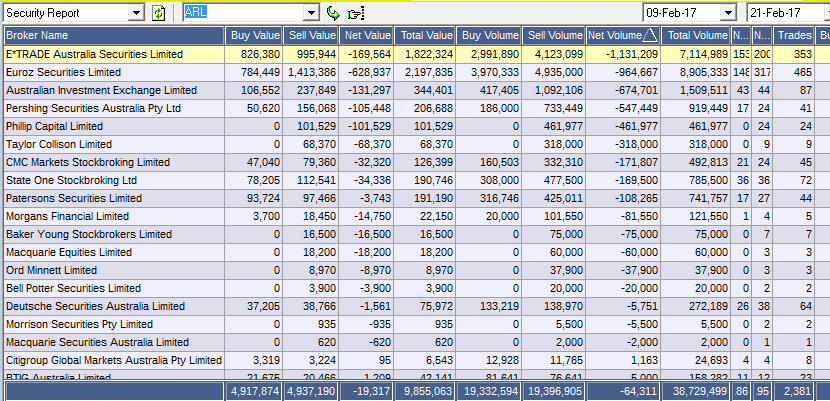
Task: Click the pointing hand options icon
Action: pyautogui.click(x=356, y=13)
